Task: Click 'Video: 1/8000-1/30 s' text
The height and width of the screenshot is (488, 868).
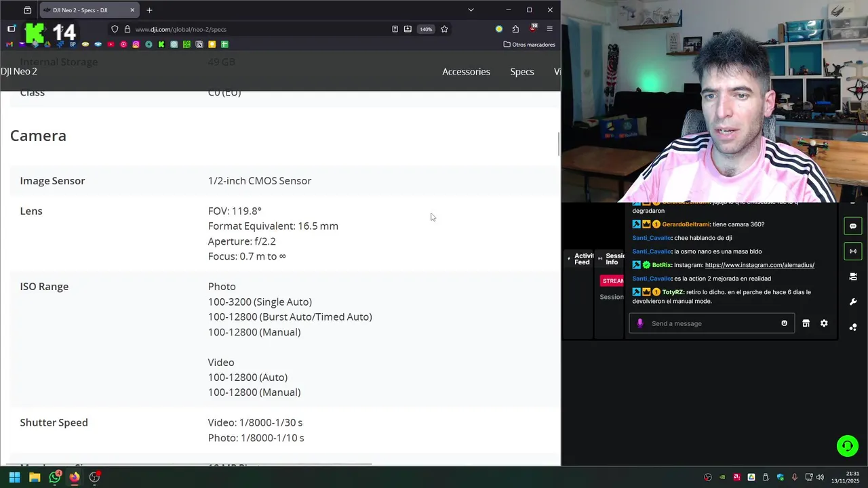Action: (x=255, y=423)
